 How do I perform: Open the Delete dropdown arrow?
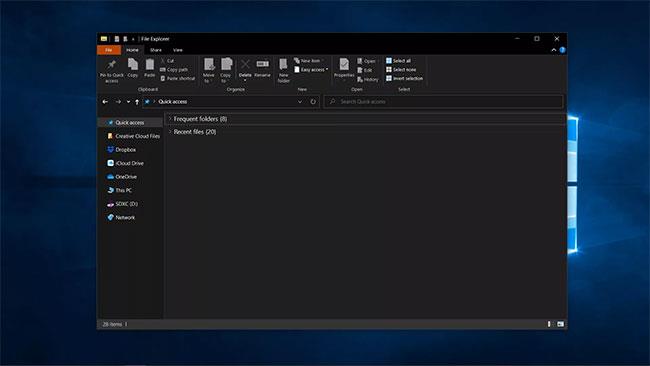coord(245,80)
